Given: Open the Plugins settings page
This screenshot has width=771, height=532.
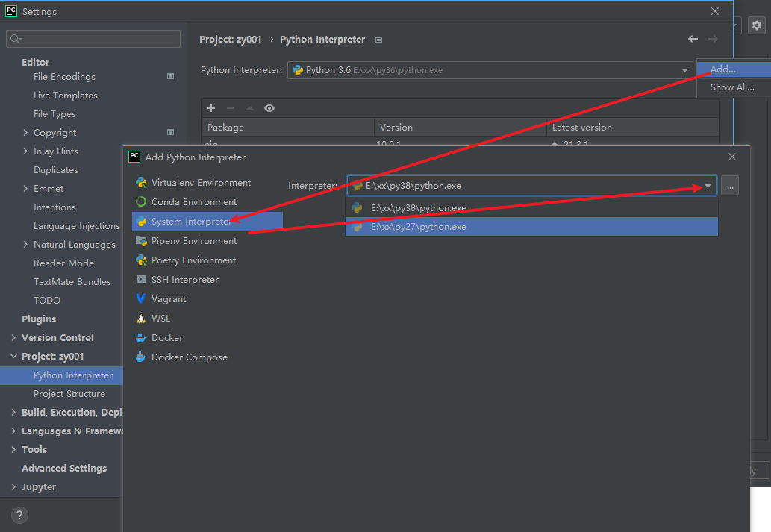Looking at the screenshot, I should coord(39,319).
